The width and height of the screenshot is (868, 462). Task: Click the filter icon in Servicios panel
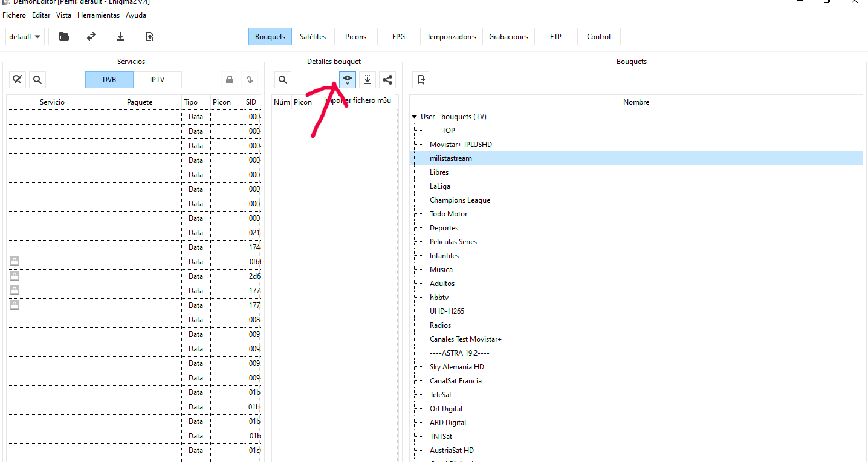point(18,79)
